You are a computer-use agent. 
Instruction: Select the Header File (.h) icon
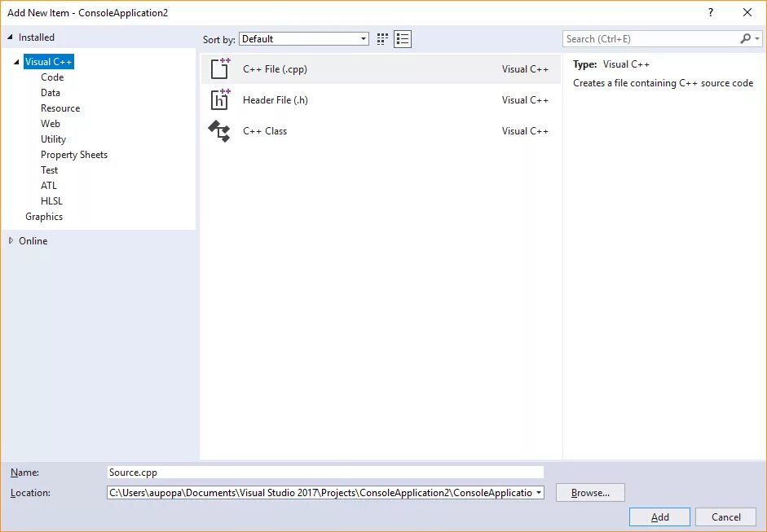(219, 99)
